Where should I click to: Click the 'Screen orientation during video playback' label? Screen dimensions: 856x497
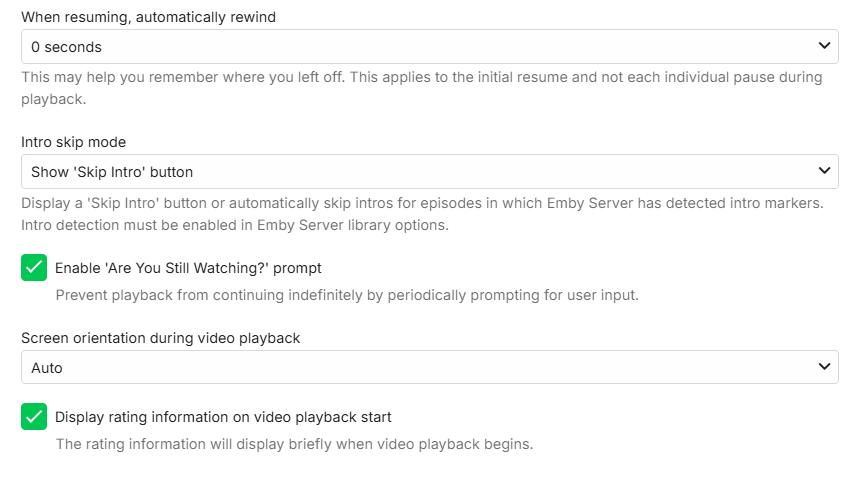click(161, 338)
